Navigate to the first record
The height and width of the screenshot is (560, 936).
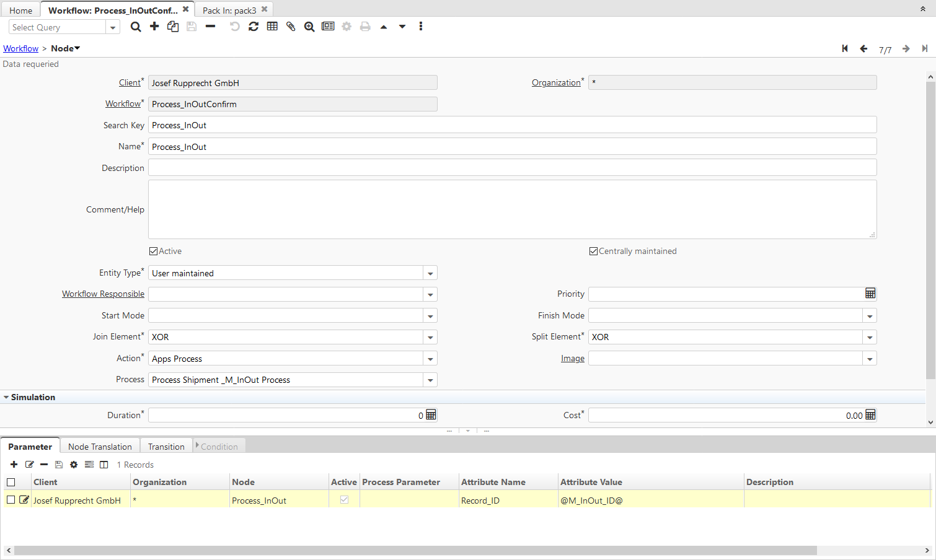[845, 48]
